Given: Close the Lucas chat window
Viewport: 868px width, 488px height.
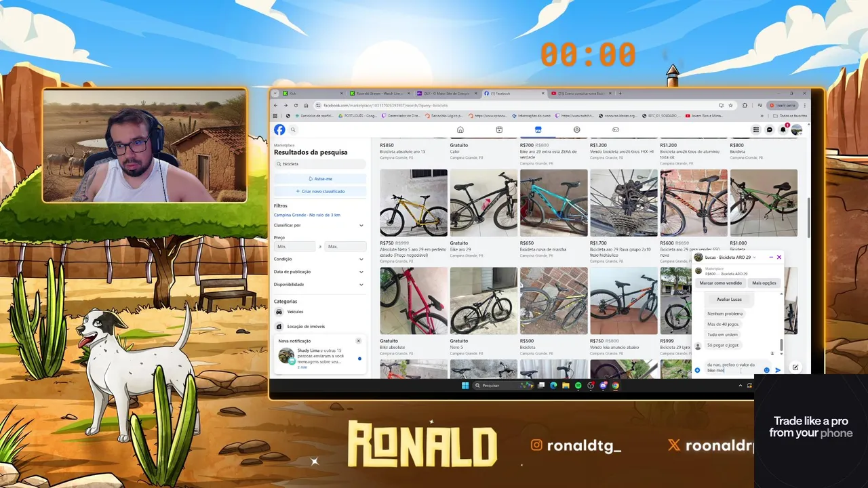Looking at the screenshot, I should 779,258.
